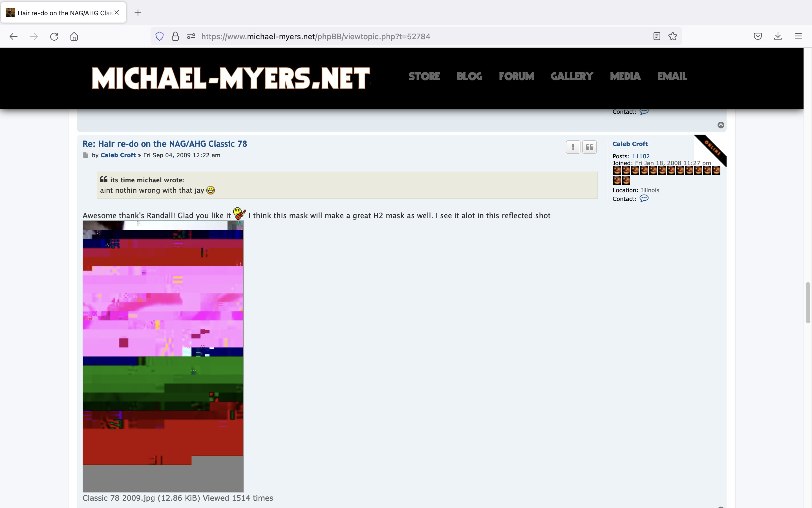Open the browser home page
This screenshot has height=508, width=812.
tap(74, 36)
